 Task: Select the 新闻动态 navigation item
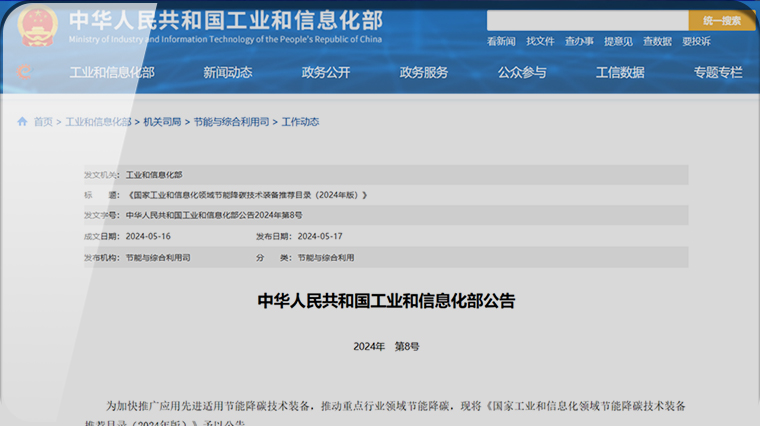click(228, 73)
